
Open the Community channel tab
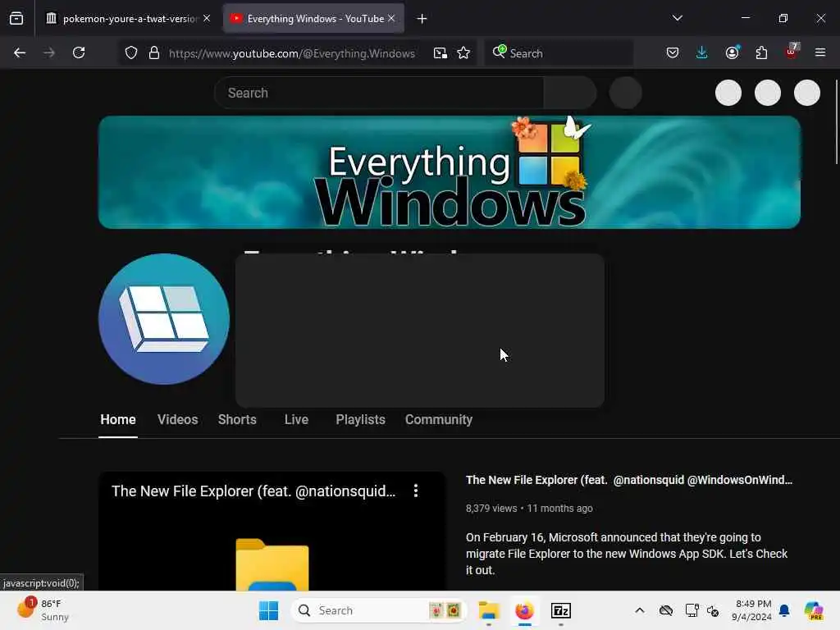[439, 419]
